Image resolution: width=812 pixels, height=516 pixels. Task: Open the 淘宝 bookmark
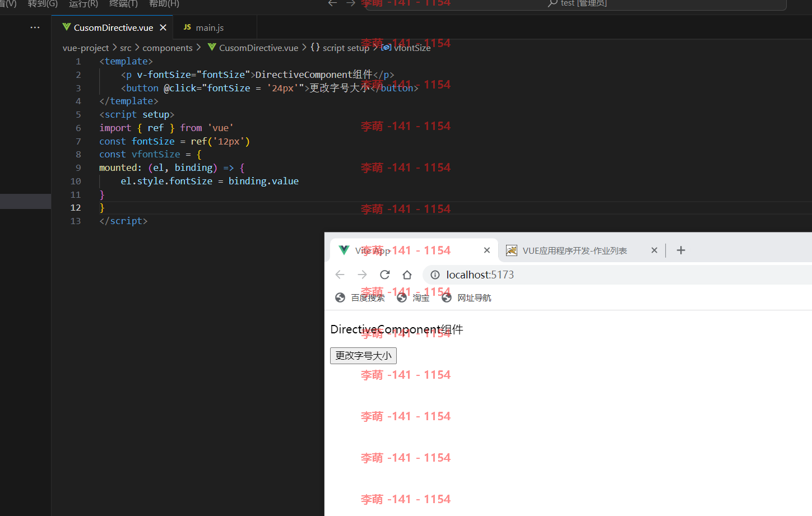pos(413,297)
